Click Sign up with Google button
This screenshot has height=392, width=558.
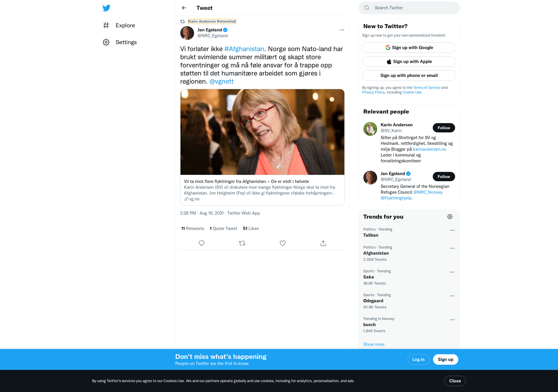point(409,48)
